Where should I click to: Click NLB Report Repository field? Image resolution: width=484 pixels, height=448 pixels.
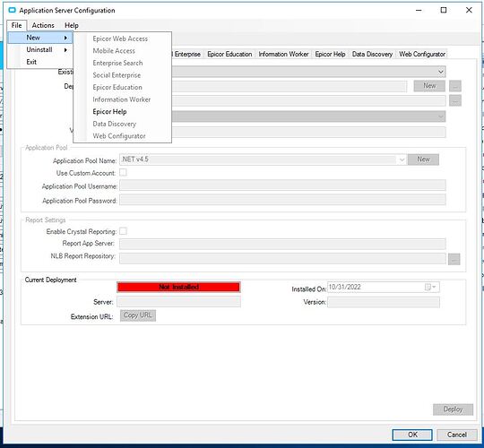tap(282, 258)
